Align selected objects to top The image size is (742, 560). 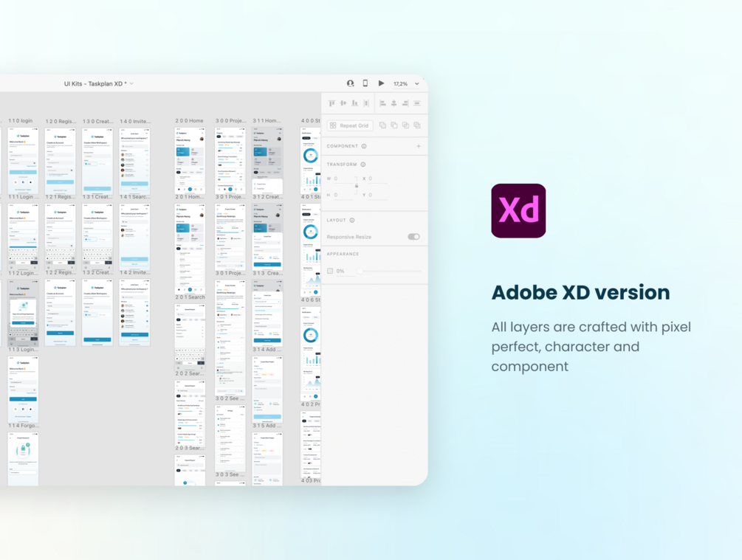tap(332, 103)
